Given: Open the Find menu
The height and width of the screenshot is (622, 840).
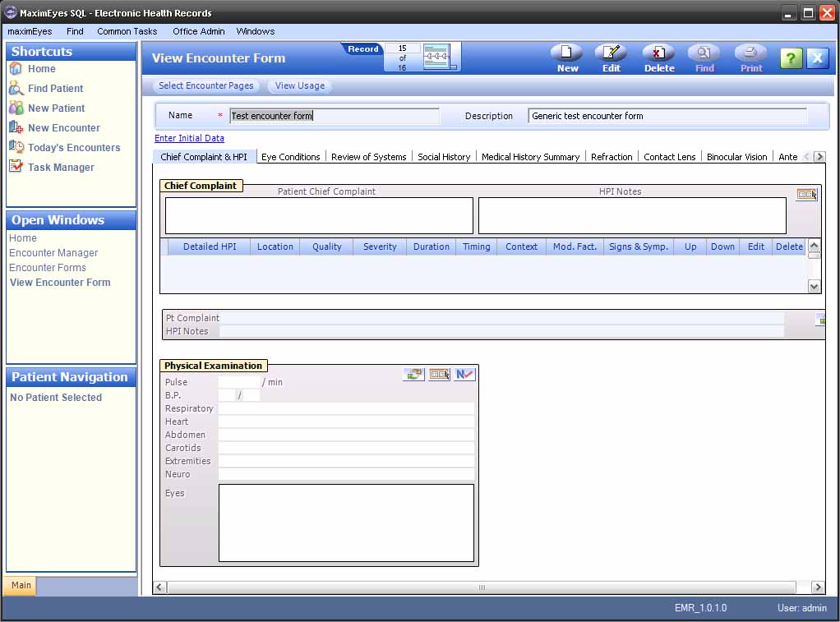Looking at the screenshot, I should click(x=75, y=31).
